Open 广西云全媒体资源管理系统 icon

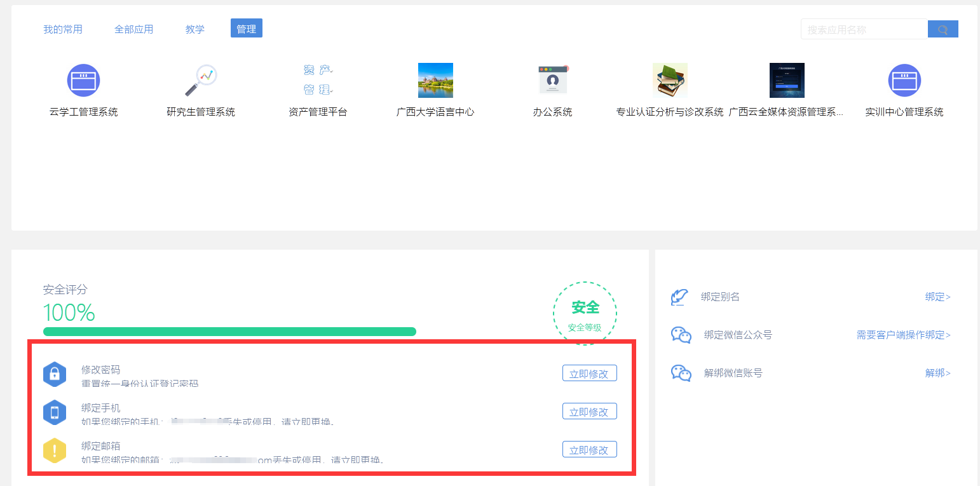coord(787,81)
